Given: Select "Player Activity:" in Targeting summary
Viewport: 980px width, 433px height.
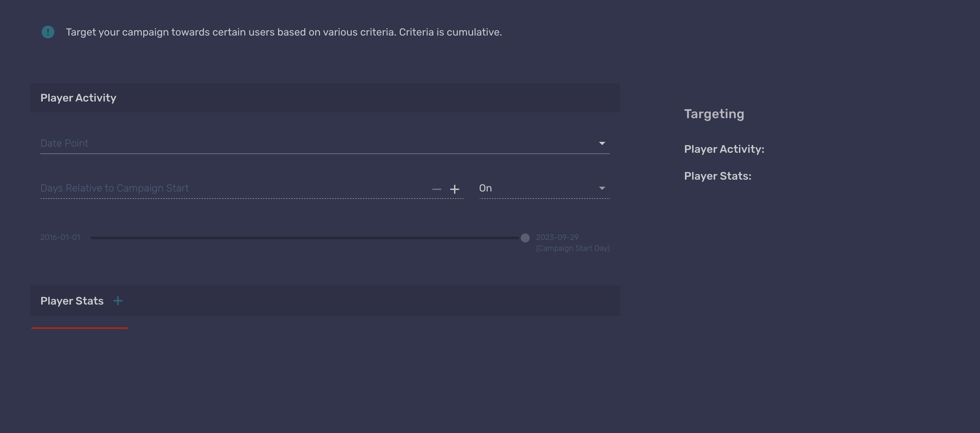Looking at the screenshot, I should pos(724,149).
